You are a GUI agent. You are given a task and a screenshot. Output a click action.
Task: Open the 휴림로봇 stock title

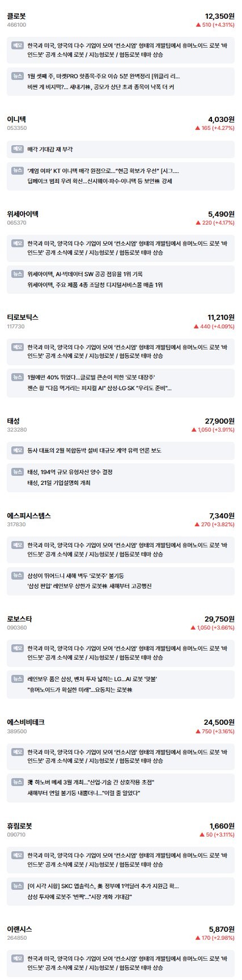pyautogui.click(x=19, y=826)
